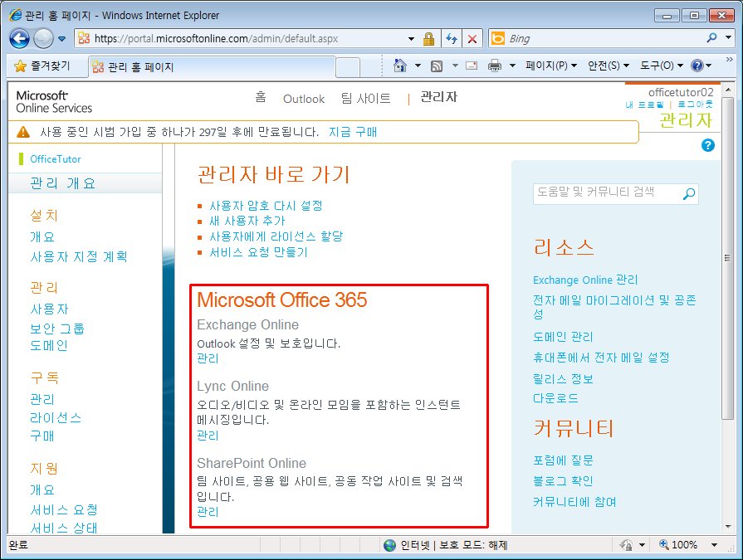The width and height of the screenshot is (743, 560).
Task: Open 사용자 under 관리 in sidebar
Action: click(x=50, y=309)
